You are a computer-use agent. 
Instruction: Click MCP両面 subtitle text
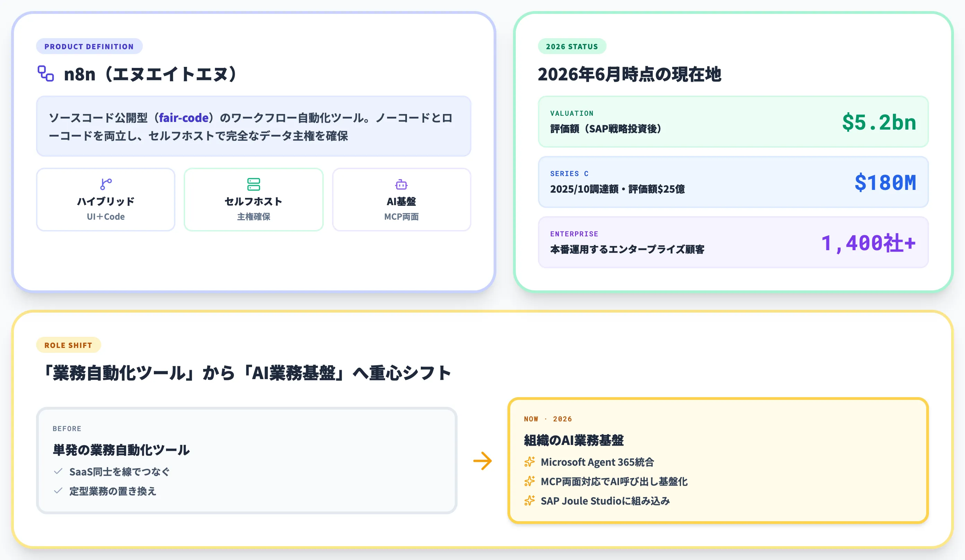tap(401, 217)
